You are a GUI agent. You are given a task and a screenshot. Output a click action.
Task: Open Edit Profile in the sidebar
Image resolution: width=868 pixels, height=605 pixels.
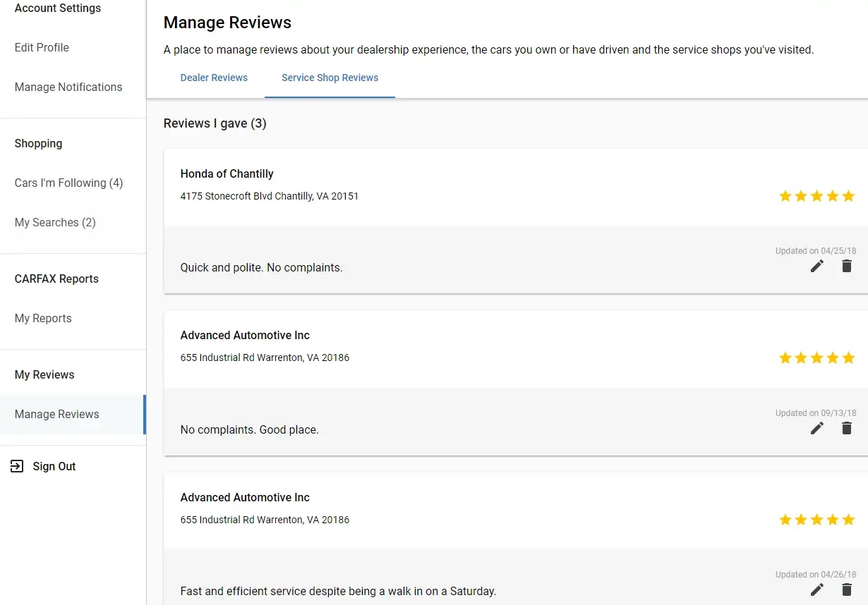[x=42, y=47]
